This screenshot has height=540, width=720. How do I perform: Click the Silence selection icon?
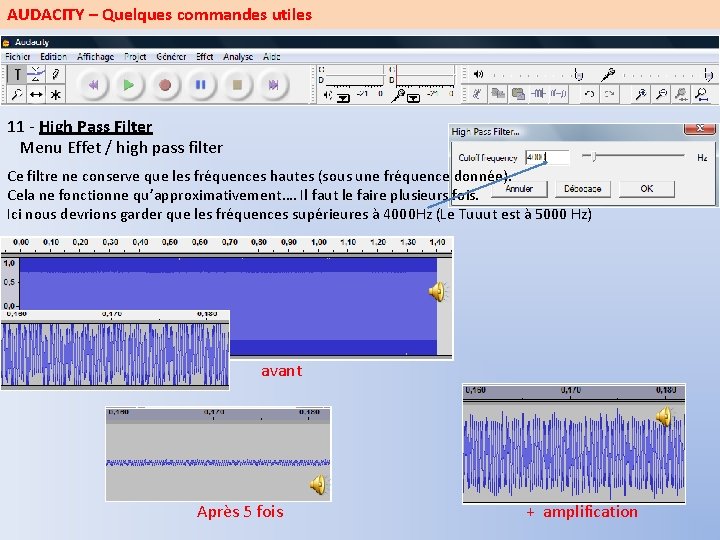click(x=558, y=94)
